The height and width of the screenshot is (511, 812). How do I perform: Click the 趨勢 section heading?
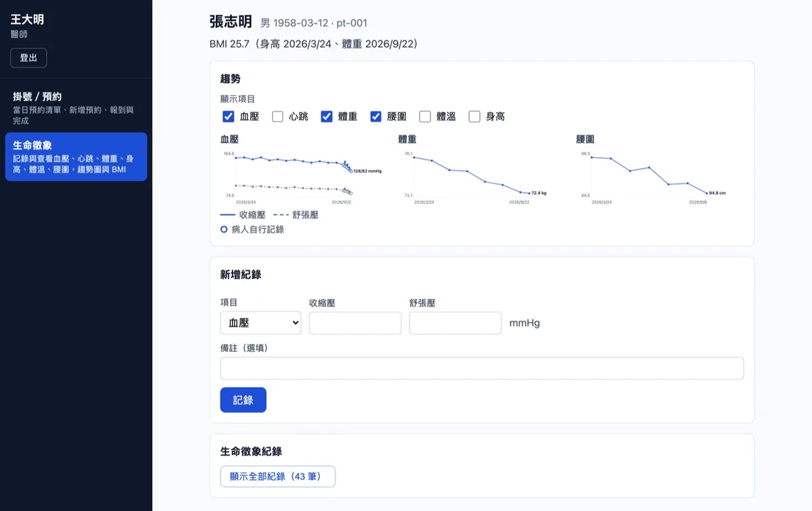[x=230, y=79]
